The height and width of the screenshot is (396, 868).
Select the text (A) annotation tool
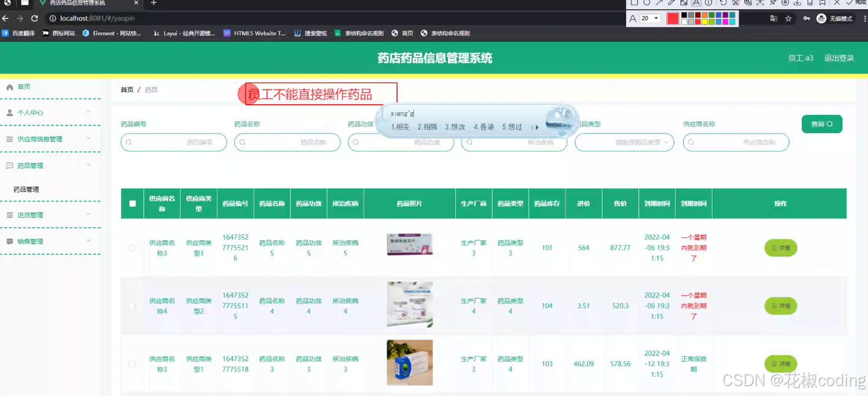point(696,4)
